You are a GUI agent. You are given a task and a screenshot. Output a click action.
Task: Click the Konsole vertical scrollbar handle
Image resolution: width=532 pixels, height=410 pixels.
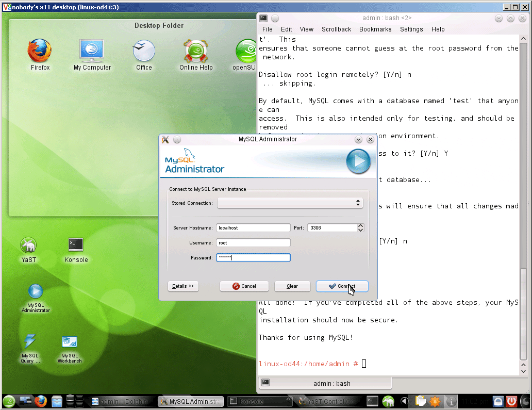coord(523,314)
